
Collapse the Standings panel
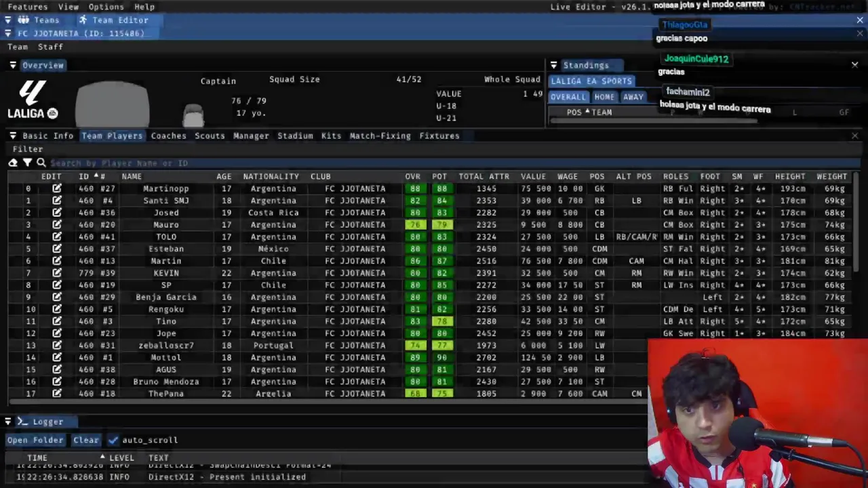click(553, 65)
